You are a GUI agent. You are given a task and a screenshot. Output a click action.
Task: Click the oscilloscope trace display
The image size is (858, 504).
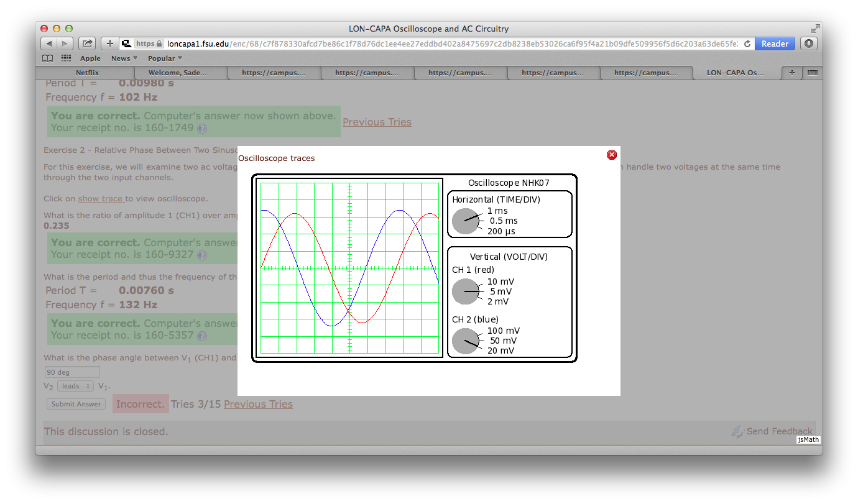tap(349, 268)
